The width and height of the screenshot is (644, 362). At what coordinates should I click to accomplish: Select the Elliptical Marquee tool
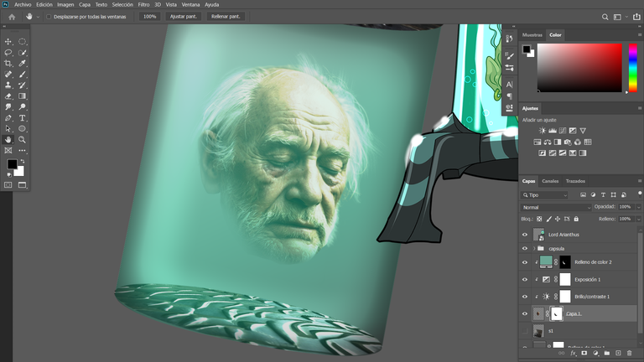pyautogui.click(x=22, y=41)
